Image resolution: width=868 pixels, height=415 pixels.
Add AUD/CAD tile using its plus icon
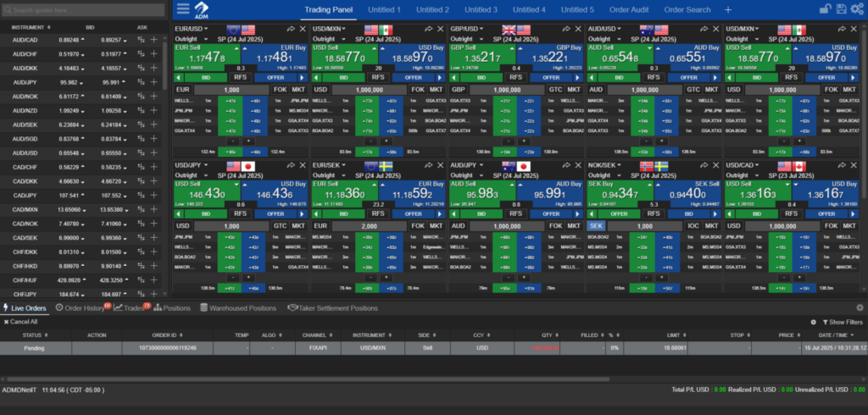pos(153,40)
